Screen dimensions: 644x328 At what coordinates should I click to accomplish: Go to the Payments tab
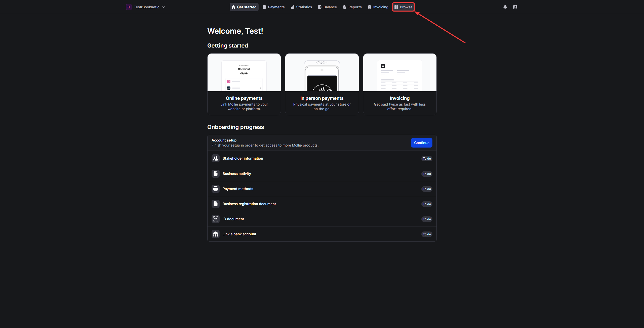(273, 7)
